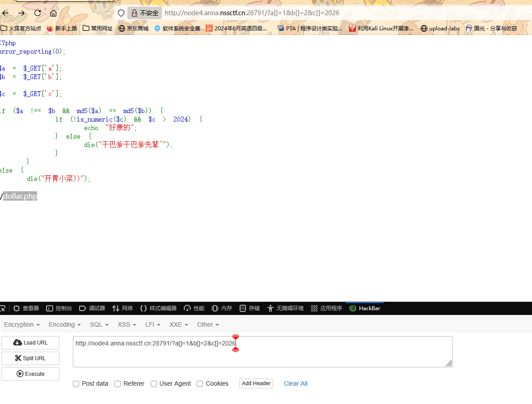Switch to the 网络 network tab
The image size is (532, 404).
pyautogui.click(x=122, y=308)
